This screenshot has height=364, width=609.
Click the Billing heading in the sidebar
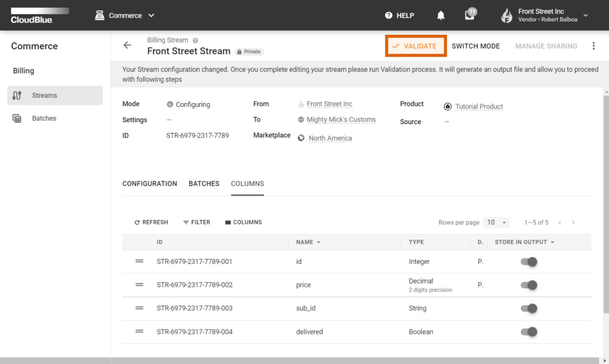pos(24,71)
